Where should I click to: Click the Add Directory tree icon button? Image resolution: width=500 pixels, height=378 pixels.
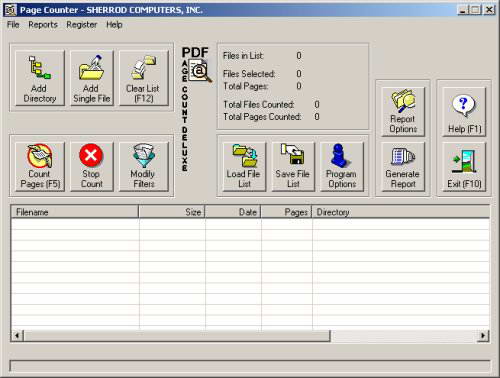point(40,78)
